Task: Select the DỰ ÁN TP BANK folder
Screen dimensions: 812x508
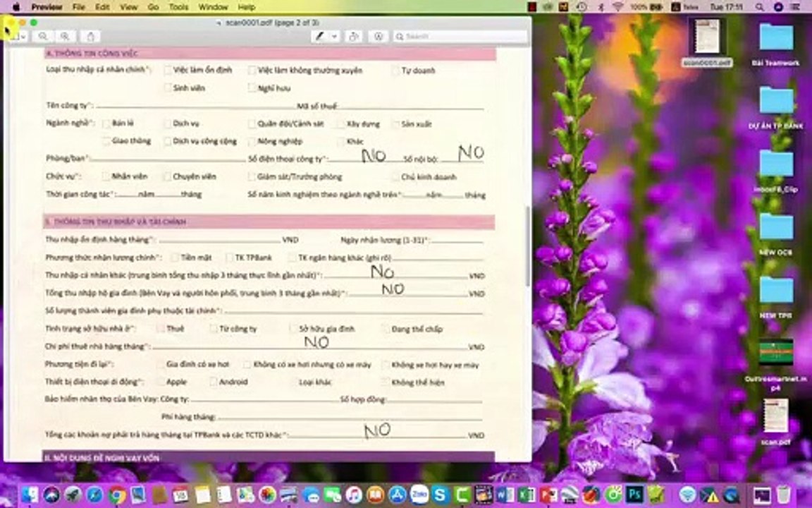Action: (x=775, y=107)
